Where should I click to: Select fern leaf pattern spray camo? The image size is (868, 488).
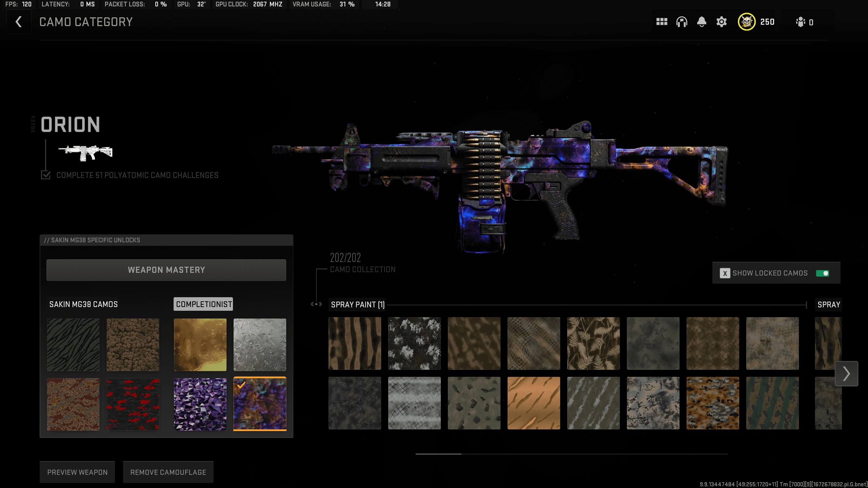(593, 343)
